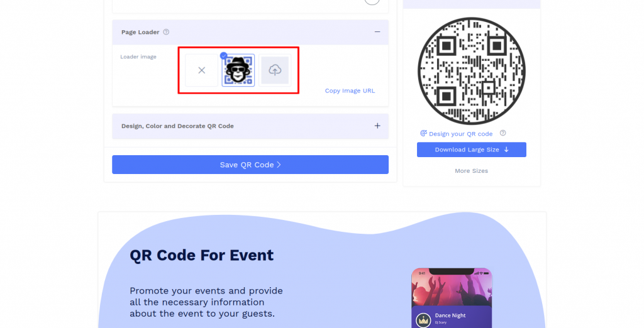Click the crown avatar beside Dance Night
Viewport: 644px width, 328px height.
[x=423, y=320]
